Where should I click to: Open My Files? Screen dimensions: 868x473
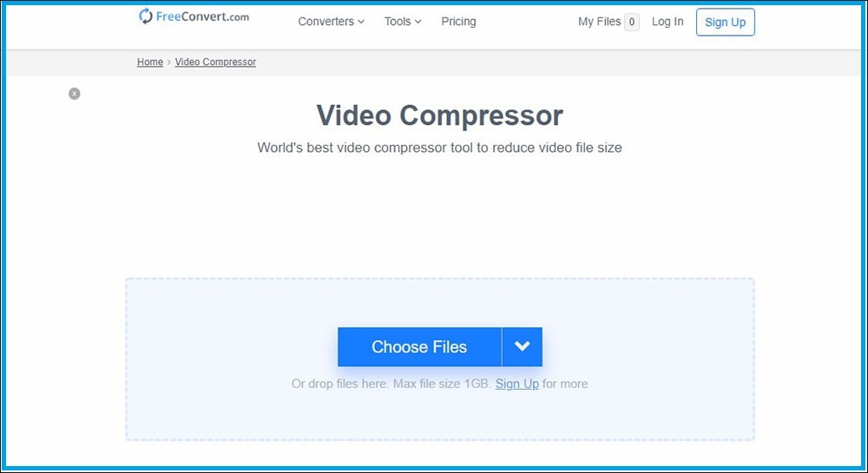pyautogui.click(x=599, y=22)
